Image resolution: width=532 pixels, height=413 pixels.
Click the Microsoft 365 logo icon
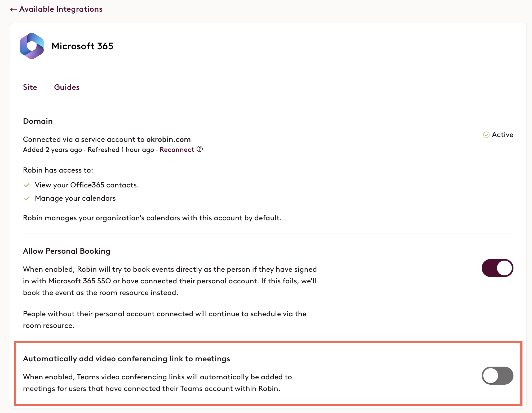click(32, 46)
